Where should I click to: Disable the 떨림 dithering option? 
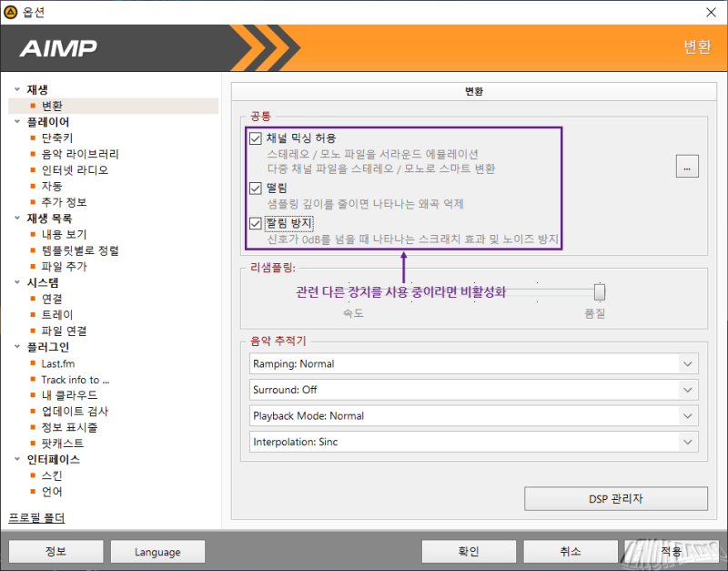point(256,188)
